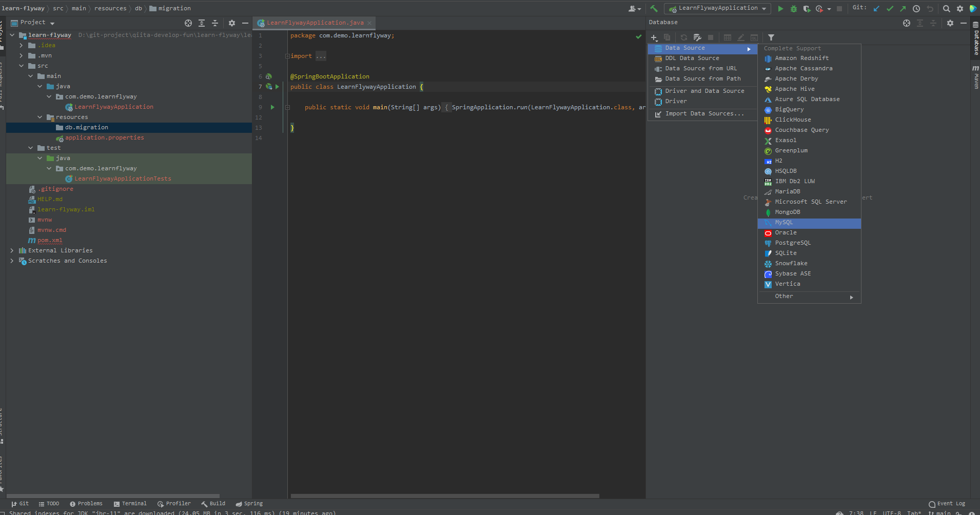This screenshot has width=980, height=515.
Task: Run LearnFlywayApplication with the green play button
Action: tap(780, 9)
